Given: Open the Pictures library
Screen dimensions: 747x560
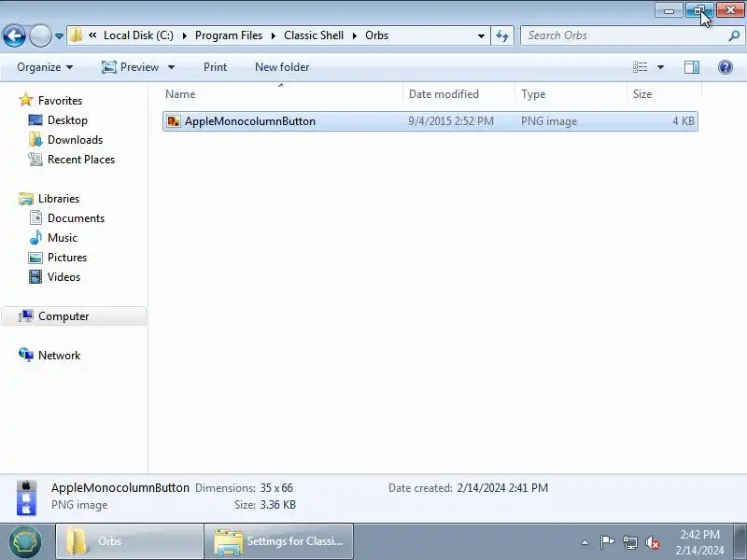Looking at the screenshot, I should point(67,258).
